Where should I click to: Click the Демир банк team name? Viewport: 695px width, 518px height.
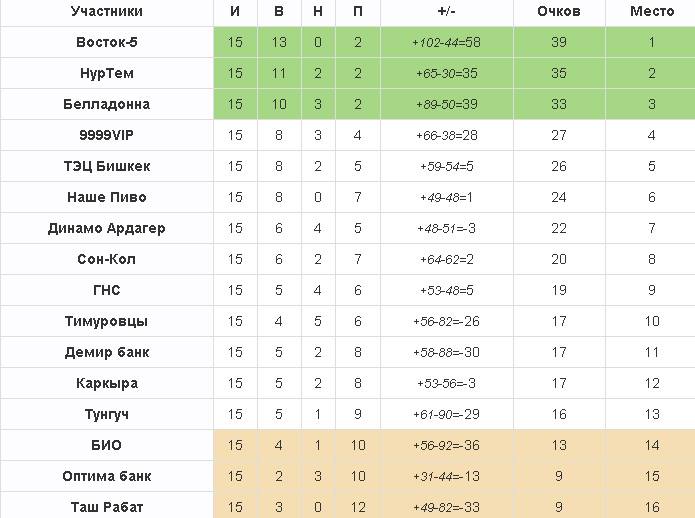106,352
